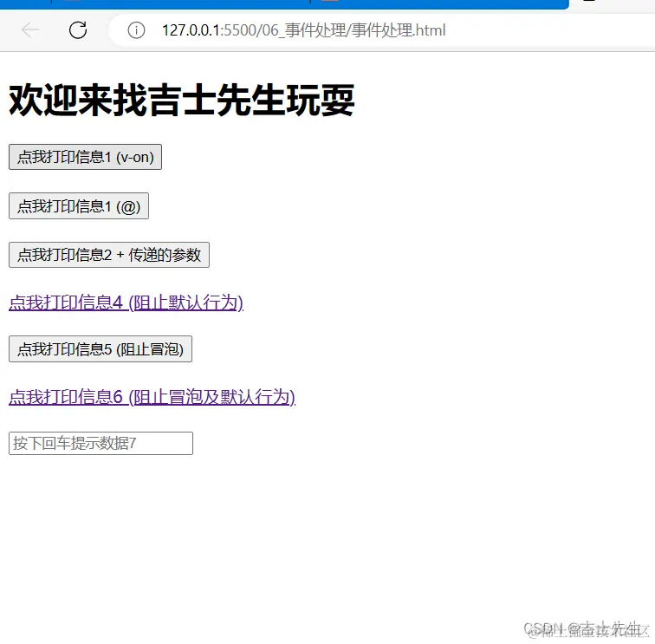This screenshot has width=655, height=644.
Task: Click the browser back arrow
Action: [30, 30]
